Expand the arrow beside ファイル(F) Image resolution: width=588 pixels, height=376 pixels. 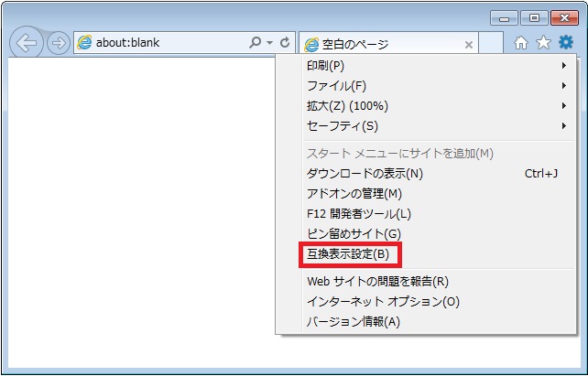click(564, 86)
